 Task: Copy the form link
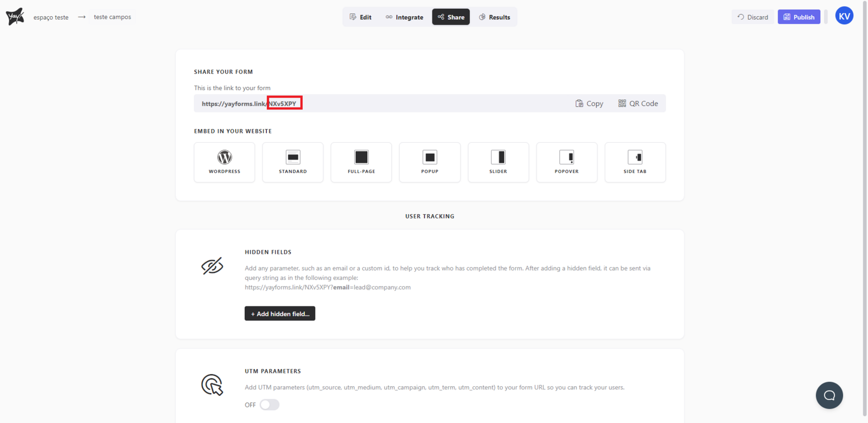[589, 104]
